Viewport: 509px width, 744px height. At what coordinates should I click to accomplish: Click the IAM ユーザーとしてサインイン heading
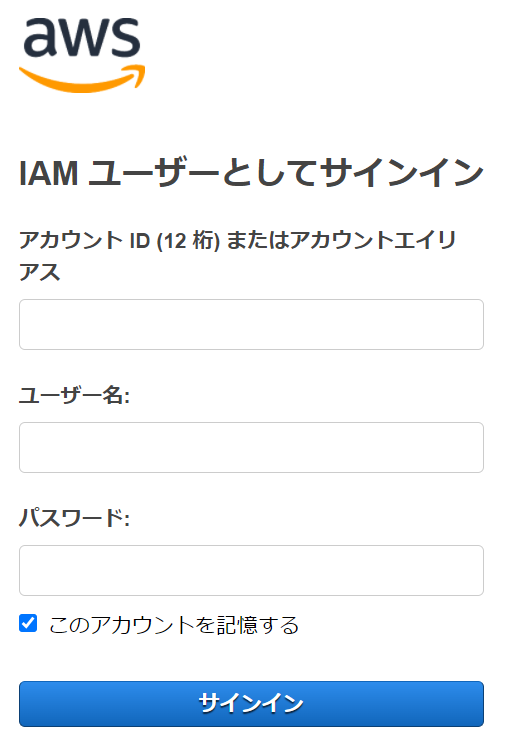(251, 173)
